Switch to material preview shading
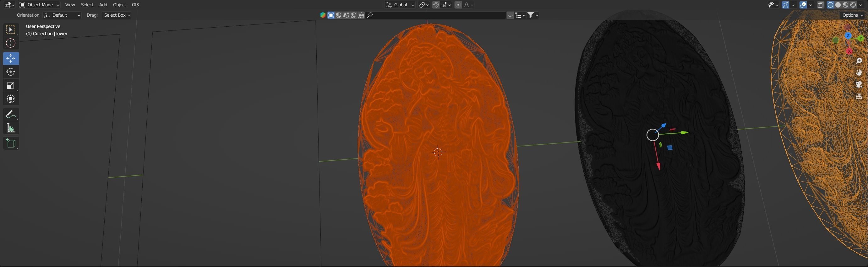The width and height of the screenshot is (868, 267). click(846, 5)
